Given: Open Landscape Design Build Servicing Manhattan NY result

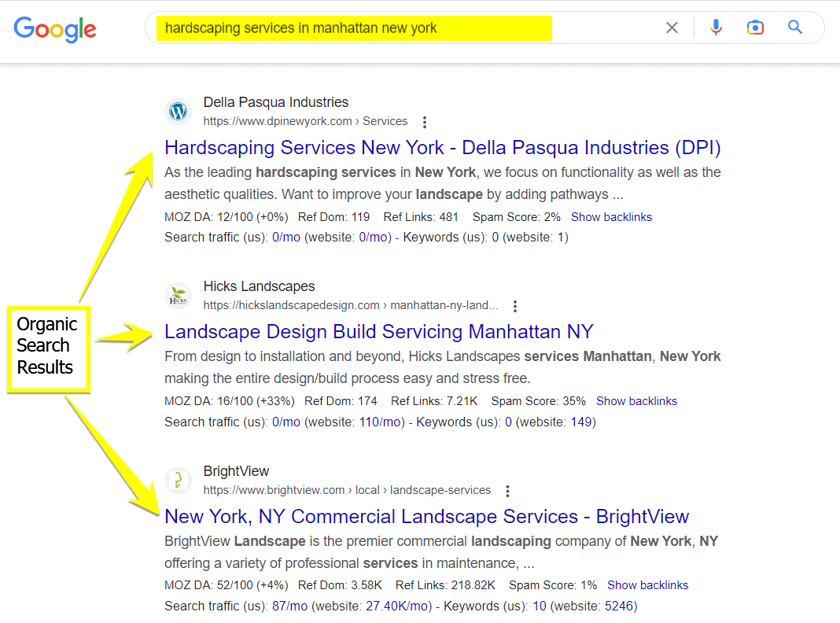Looking at the screenshot, I should point(379,332).
